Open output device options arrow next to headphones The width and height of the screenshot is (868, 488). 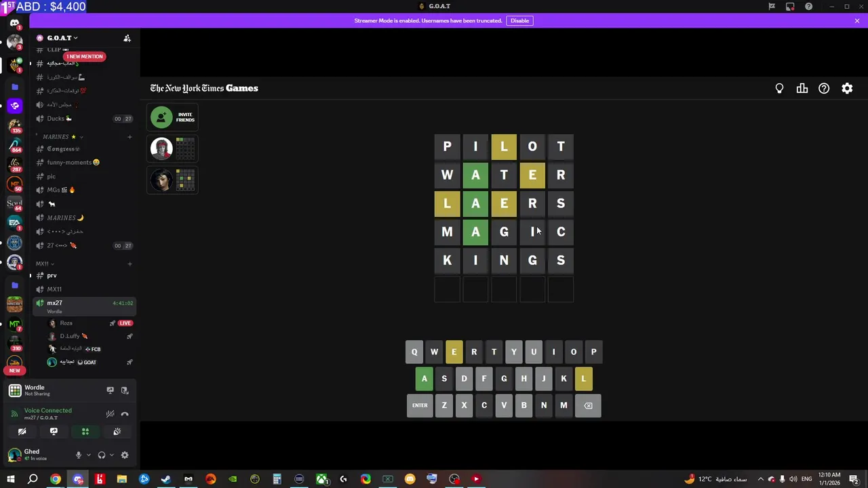(111, 455)
